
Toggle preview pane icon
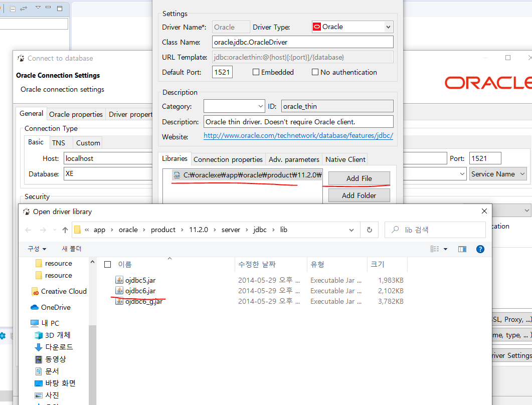(462, 249)
